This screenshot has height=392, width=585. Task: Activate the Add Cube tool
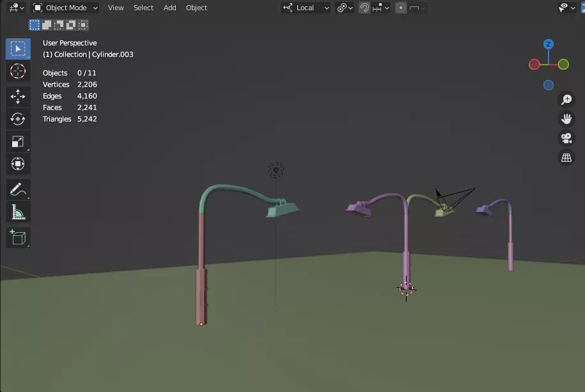click(18, 237)
